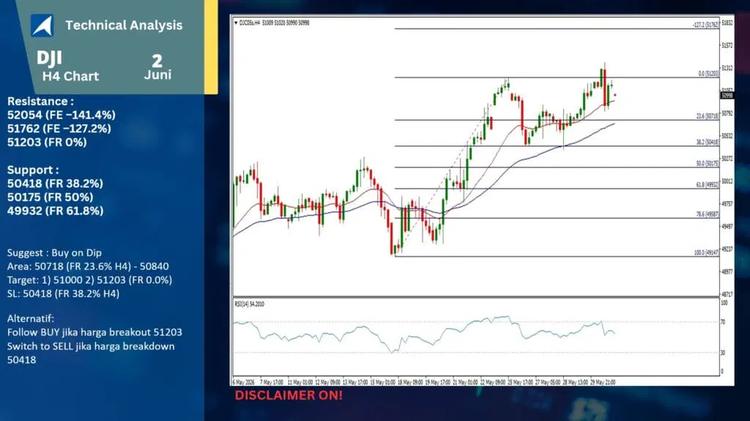Click "Follow BUY jika harga breakout 51203"
750x421 pixels.
point(95,332)
